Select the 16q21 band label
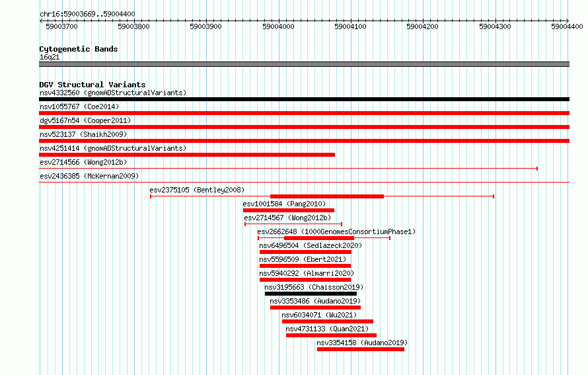 pyautogui.click(x=50, y=57)
